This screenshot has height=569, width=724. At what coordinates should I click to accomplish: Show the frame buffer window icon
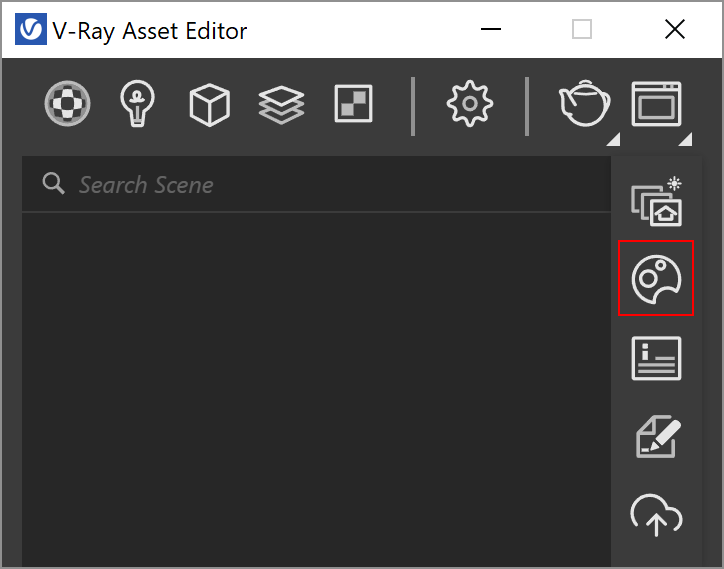656,104
